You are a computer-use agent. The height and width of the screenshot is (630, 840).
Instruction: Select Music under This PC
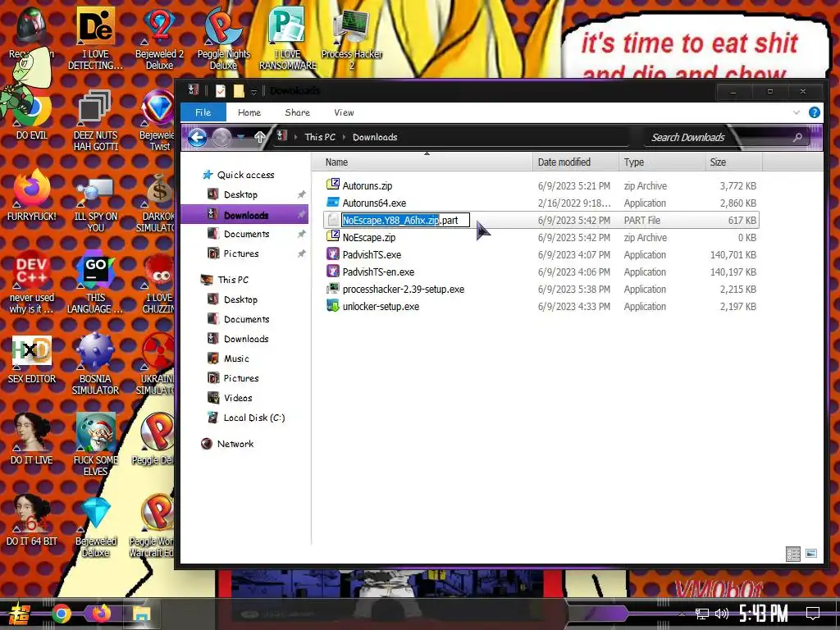point(236,358)
